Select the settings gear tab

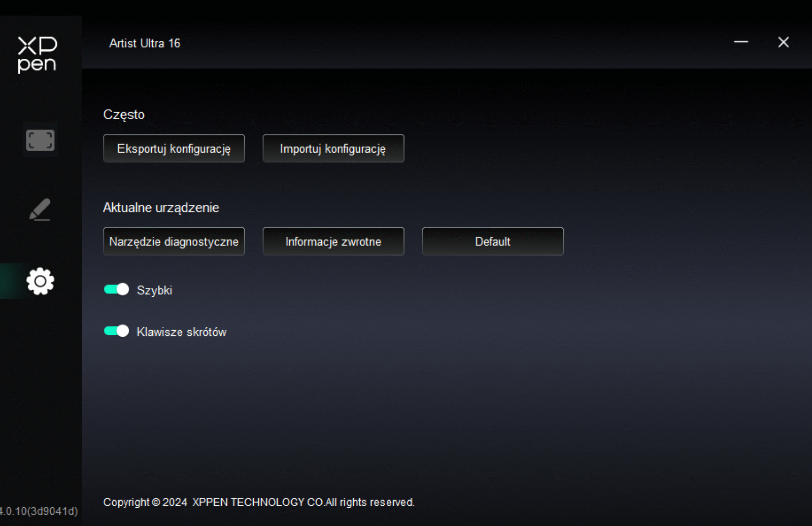(x=40, y=281)
